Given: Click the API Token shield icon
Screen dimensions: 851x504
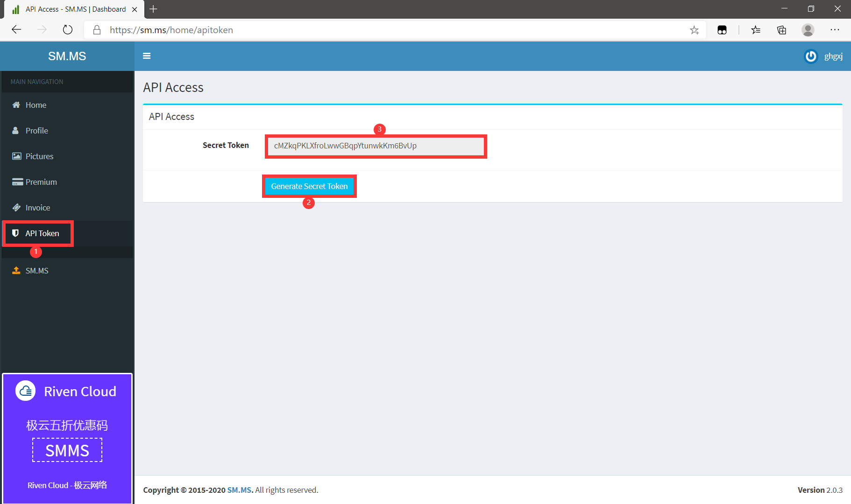Looking at the screenshot, I should tap(15, 233).
